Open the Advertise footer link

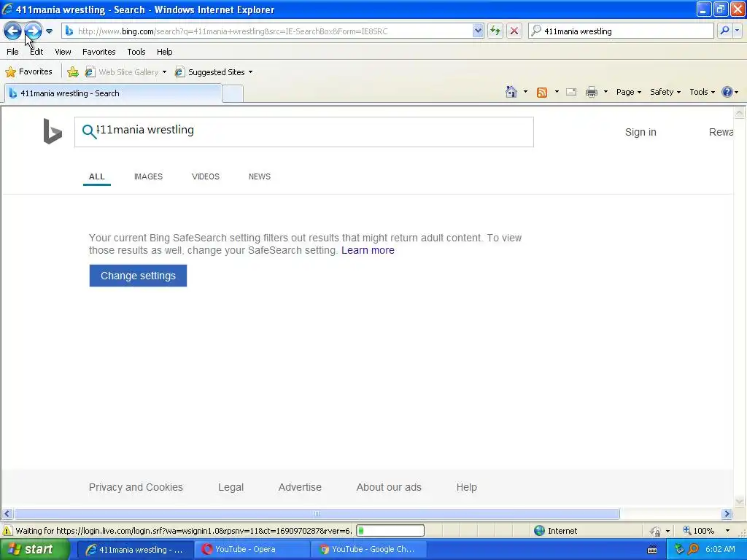click(300, 487)
